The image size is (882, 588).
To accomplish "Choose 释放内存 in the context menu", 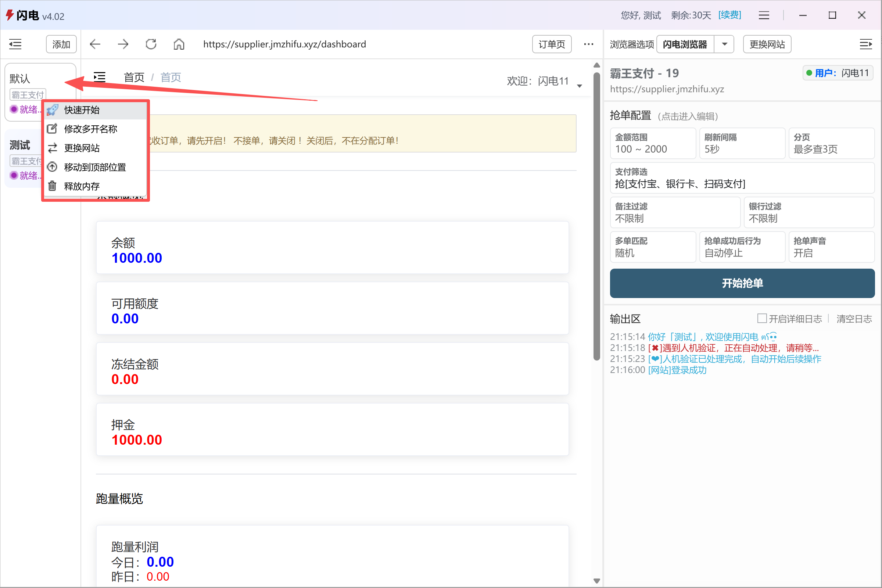I will click(82, 186).
